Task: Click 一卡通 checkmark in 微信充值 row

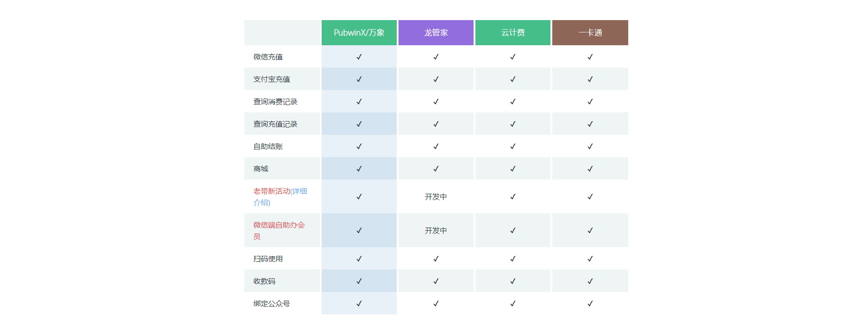Action: coord(590,57)
